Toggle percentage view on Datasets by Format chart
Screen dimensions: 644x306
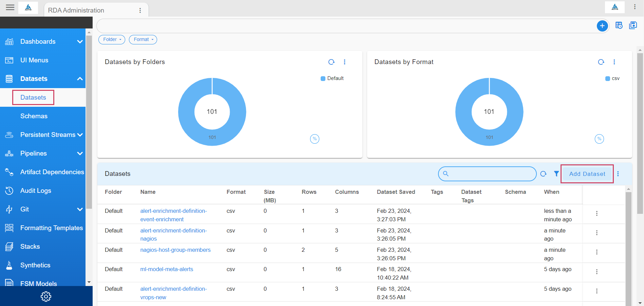[x=599, y=139]
